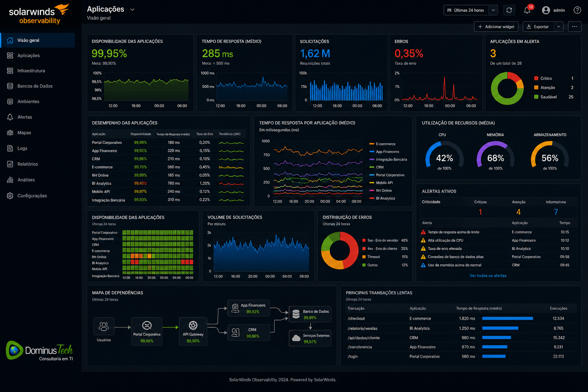Go to Infraestrutura in the sidebar menu
This screenshot has width=588, height=392.
[x=31, y=71]
